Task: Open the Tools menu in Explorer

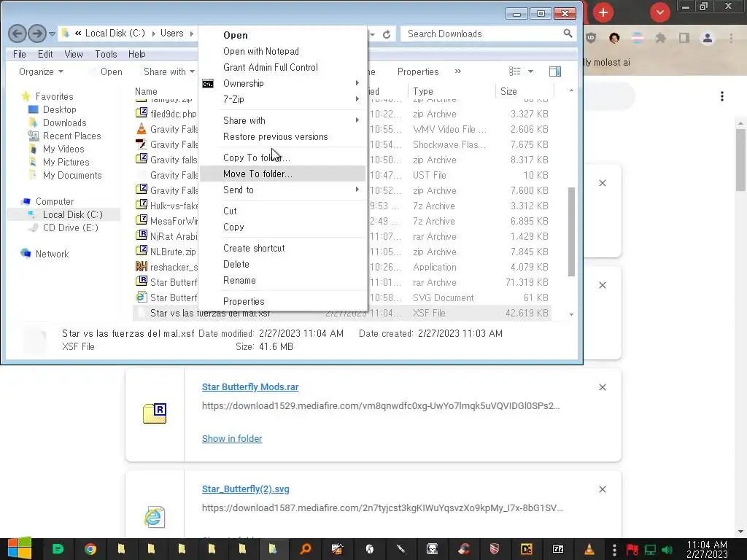Action: 106,54
